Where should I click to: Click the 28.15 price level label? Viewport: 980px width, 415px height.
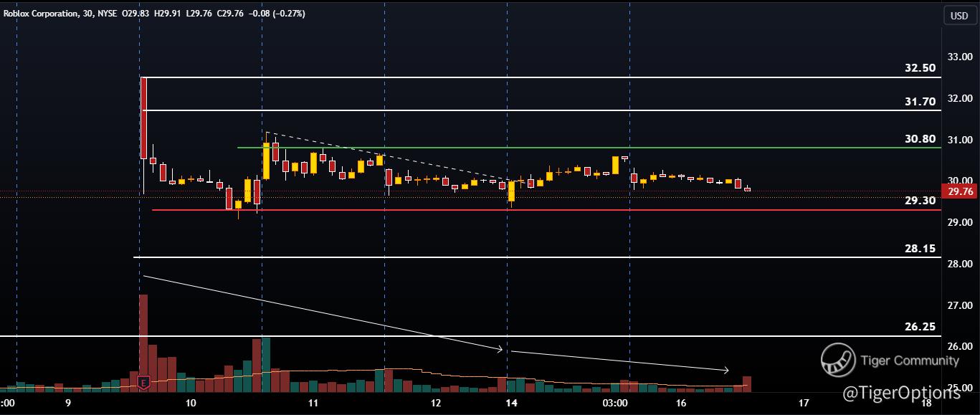click(920, 249)
